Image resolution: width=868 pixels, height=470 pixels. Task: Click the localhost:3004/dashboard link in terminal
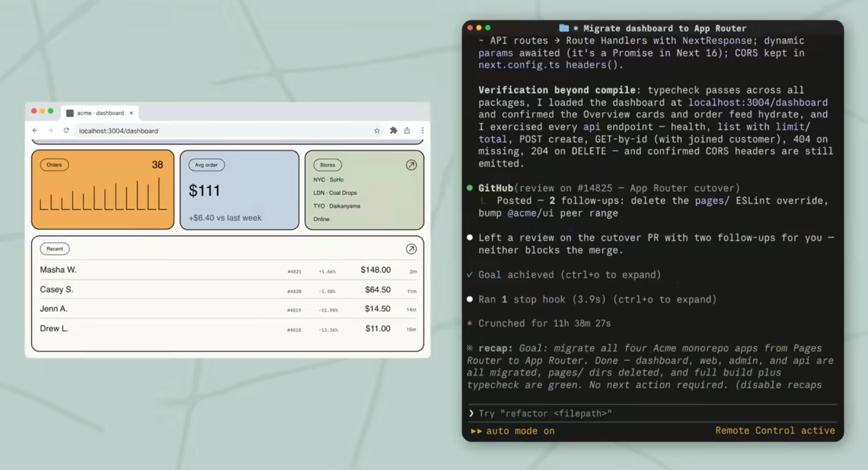758,103
